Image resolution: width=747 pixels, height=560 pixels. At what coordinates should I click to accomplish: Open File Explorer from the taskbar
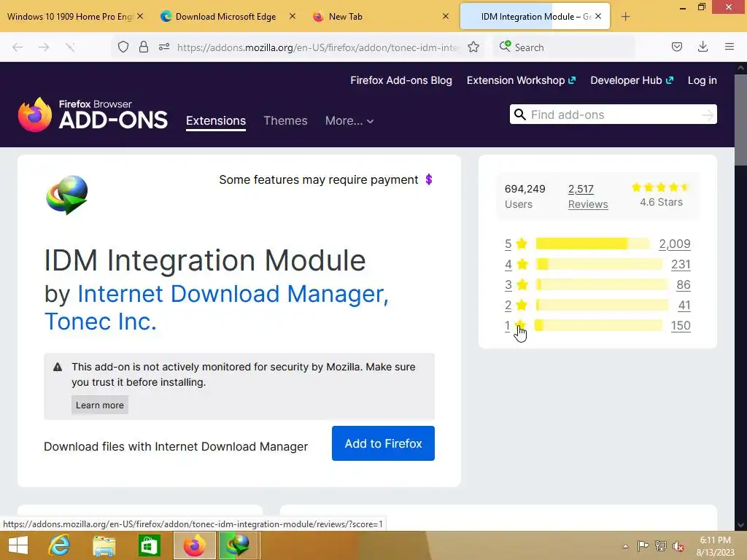[x=104, y=545]
